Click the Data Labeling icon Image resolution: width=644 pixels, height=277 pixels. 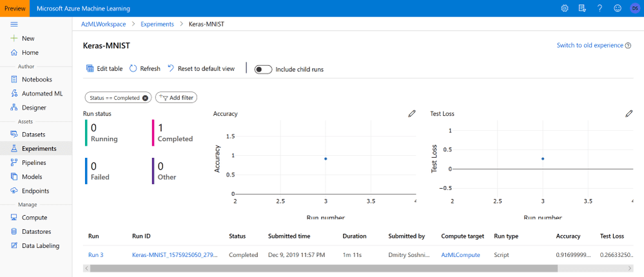(x=14, y=246)
